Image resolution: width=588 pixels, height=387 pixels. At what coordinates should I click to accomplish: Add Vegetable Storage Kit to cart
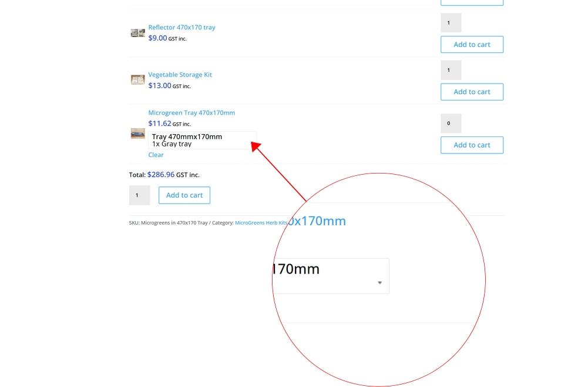[x=472, y=92]
